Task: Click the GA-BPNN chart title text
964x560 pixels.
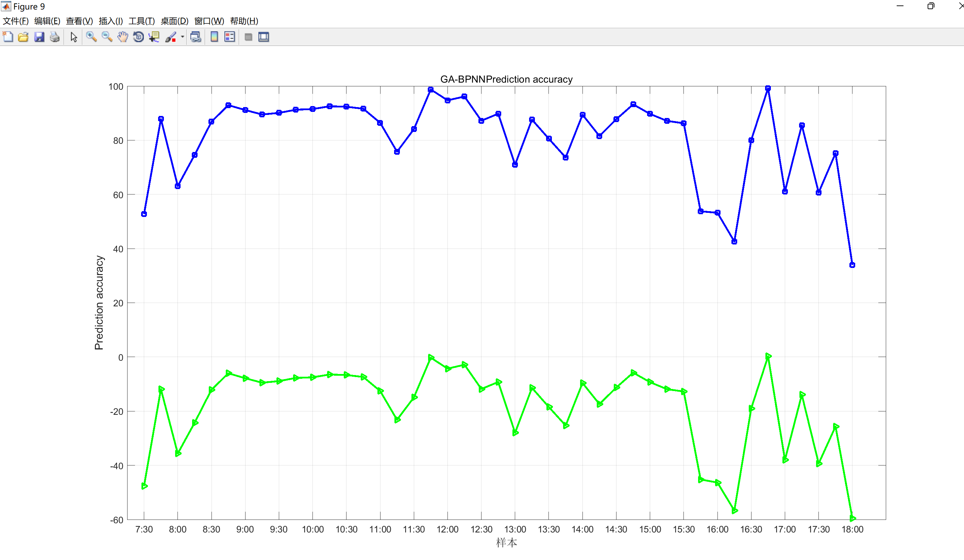Action: point(506,79)
